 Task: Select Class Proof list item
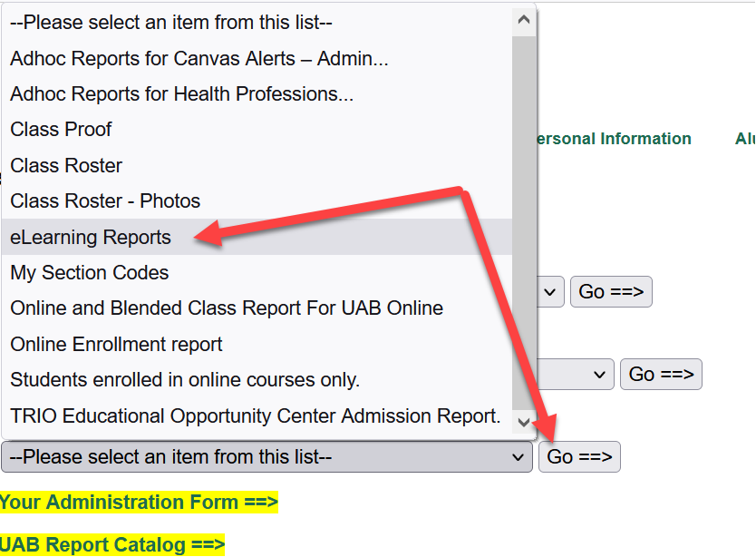pyautogui.click(x=61, y=130)
